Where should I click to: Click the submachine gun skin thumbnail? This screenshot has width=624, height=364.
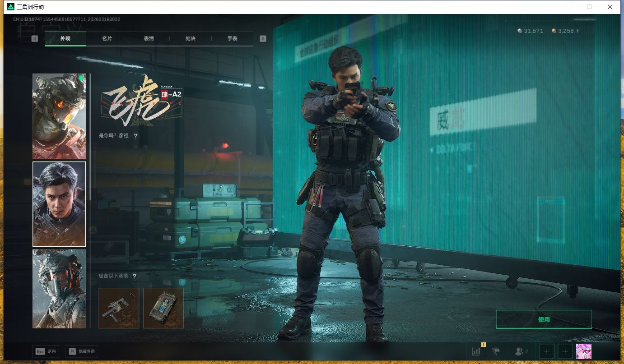point(119,308)
